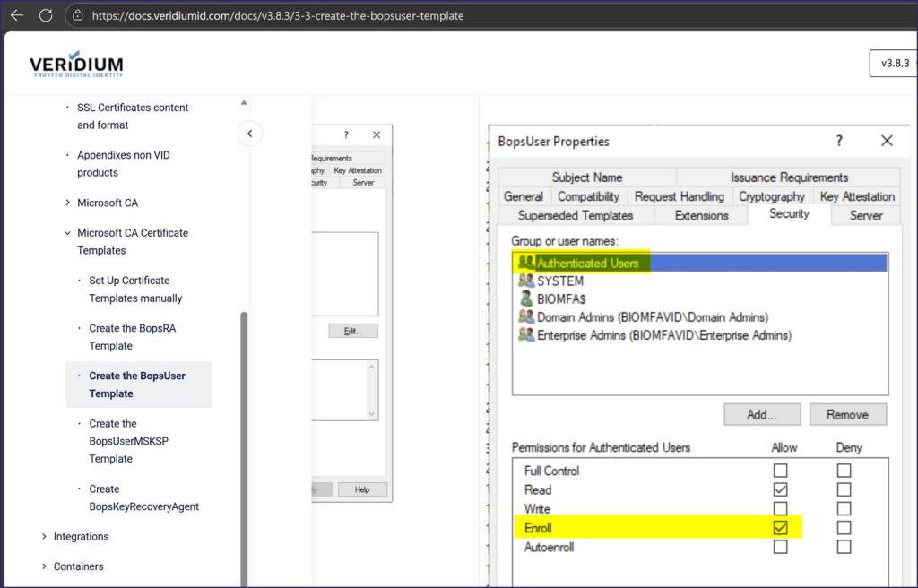Click the Veridium logo
The height and width of the screenshot is (588, 918).
pyautogui.click(x=76, y=65)
